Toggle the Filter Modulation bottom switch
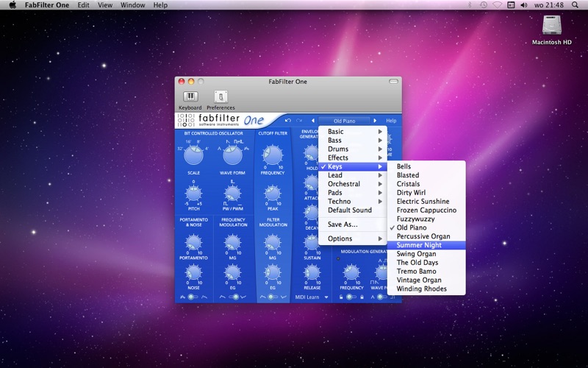588x368 pixels. pos(273,297)
